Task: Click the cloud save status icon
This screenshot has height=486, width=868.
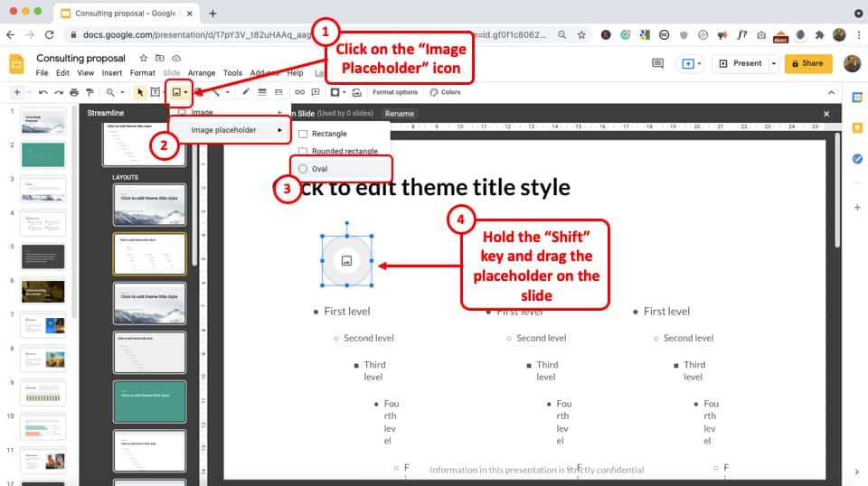Action: pos(176,58)
